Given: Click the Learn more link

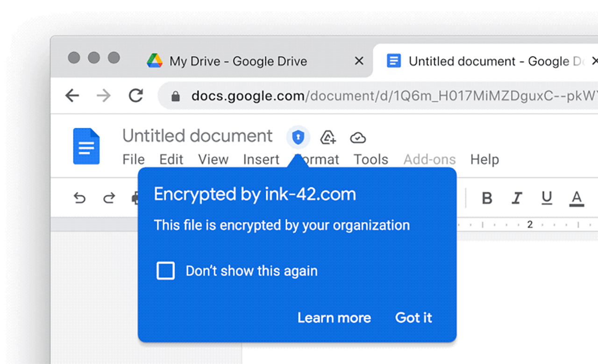Looking at the screenshot, I should tap(334, 318).
